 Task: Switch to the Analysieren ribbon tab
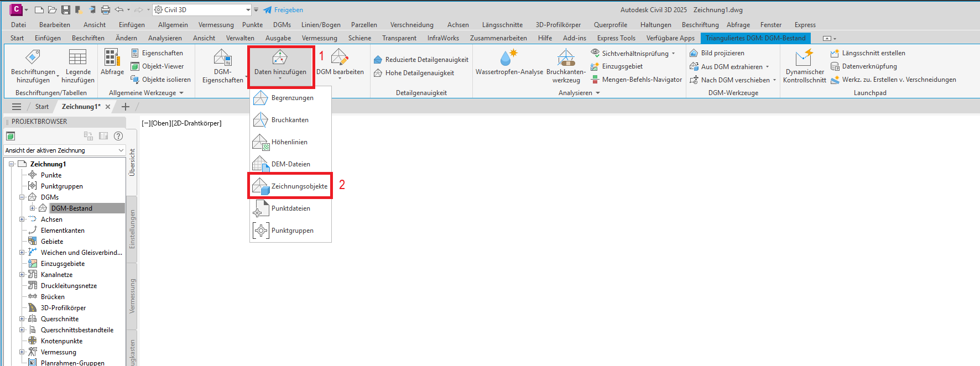(165, 38)
